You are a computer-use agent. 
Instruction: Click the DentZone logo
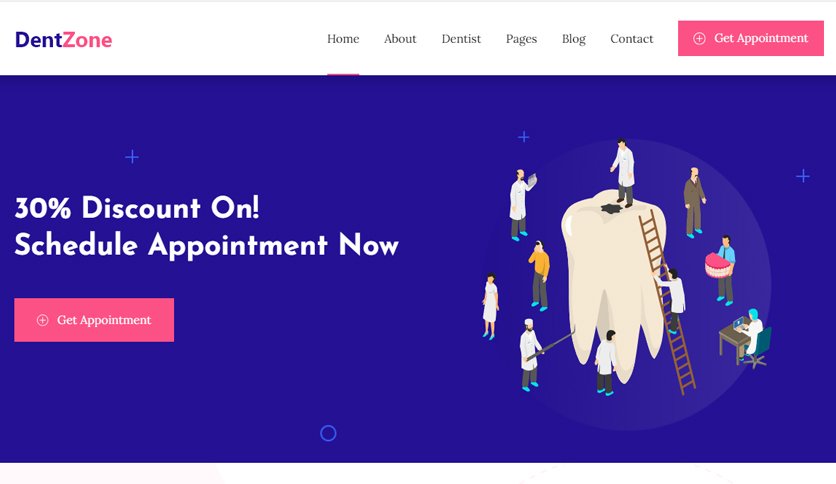pyautogui.click(x=63, y=39)
